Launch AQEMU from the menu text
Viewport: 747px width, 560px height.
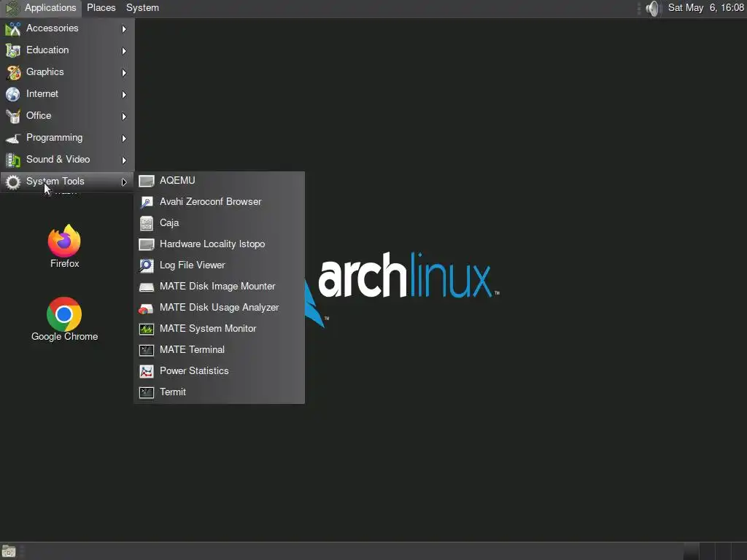[177, 181]
